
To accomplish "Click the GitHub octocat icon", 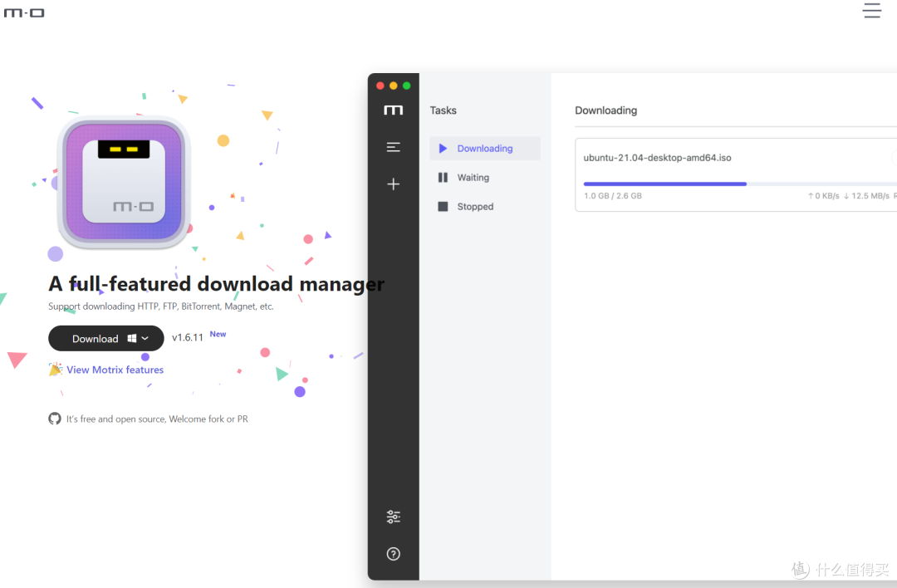I will click(54, 419).
